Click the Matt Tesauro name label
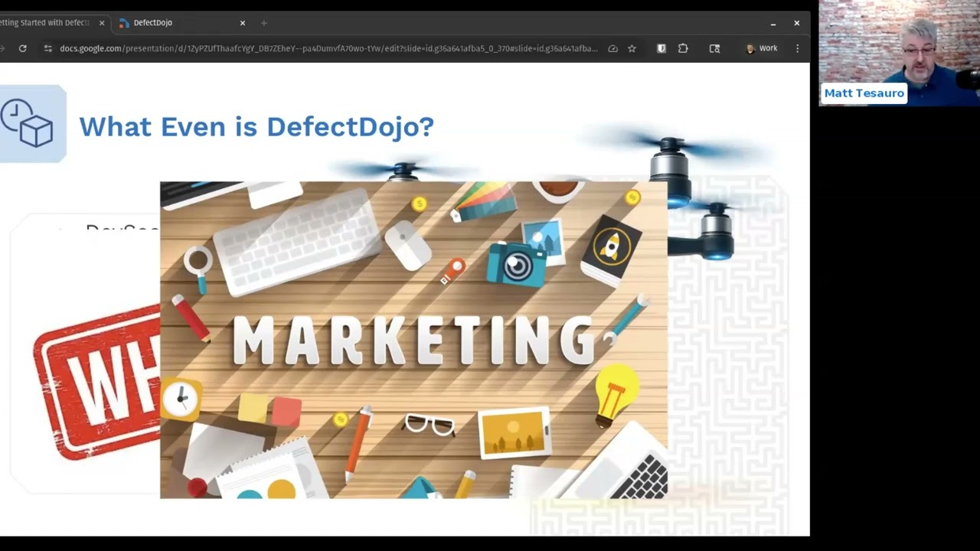Screen dimensions: 980x551 coord(864,93)
